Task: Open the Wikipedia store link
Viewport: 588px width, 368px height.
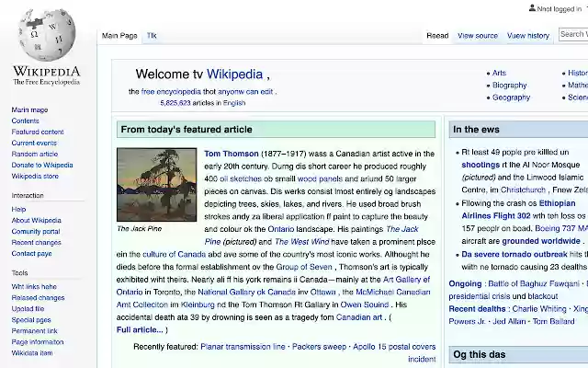Action: click(35, 176)
